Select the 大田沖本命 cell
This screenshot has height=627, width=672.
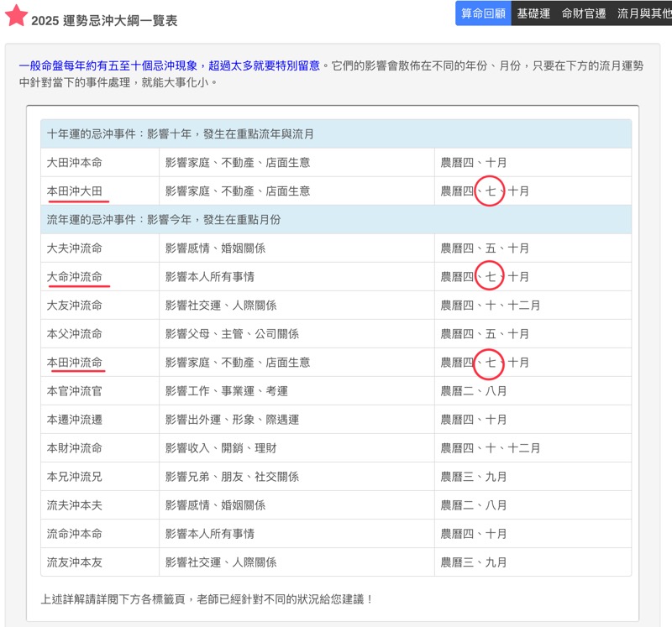[x=75, y=162]
